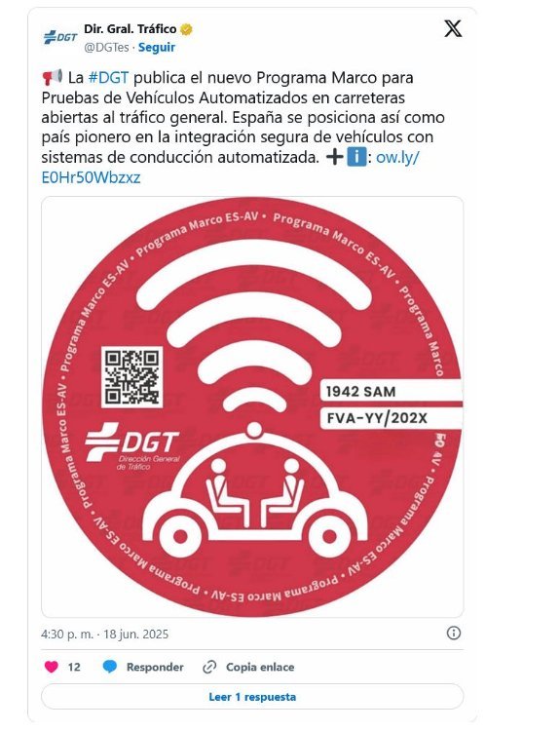Click the QR code on the sticker

131,377
